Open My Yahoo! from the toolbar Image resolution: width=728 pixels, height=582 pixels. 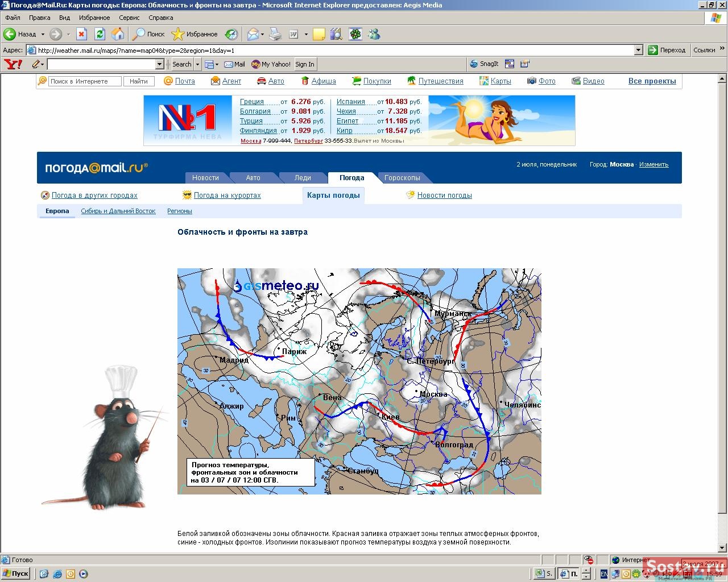click(x=271, y=64)
